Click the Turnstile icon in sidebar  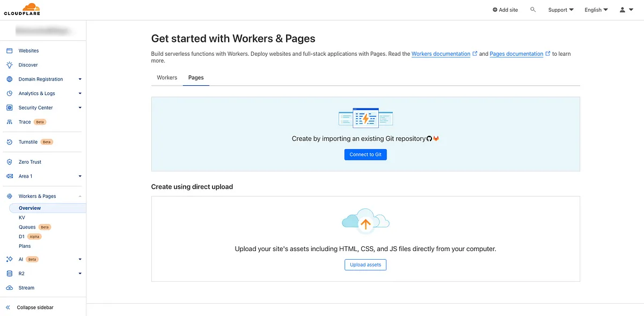(x=9, y=142)
